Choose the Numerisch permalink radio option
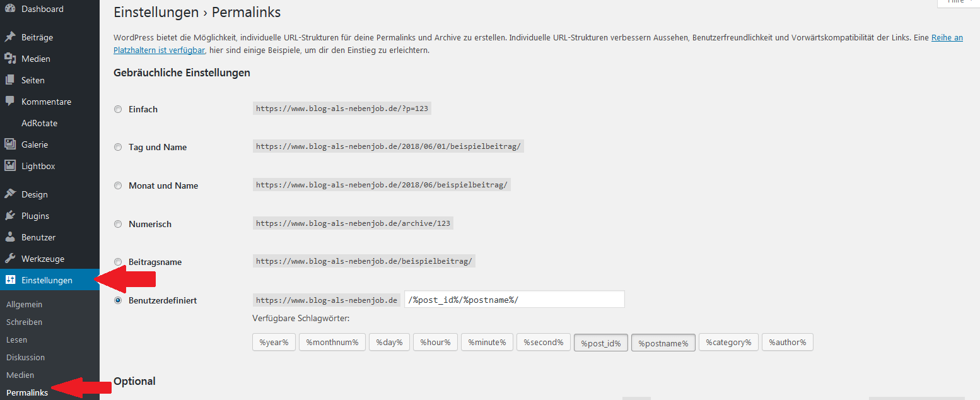Image resolution: width=980 pixels, height=400 pixels. point(118,224)
